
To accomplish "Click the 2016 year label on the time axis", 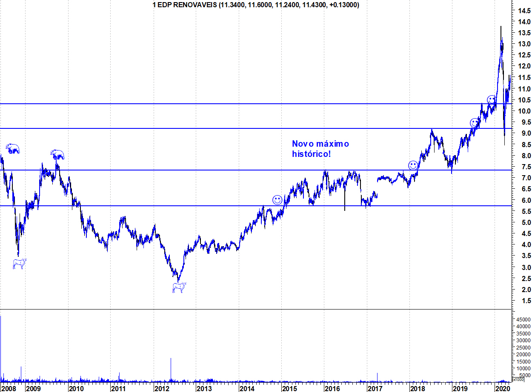I will (332, 388).
